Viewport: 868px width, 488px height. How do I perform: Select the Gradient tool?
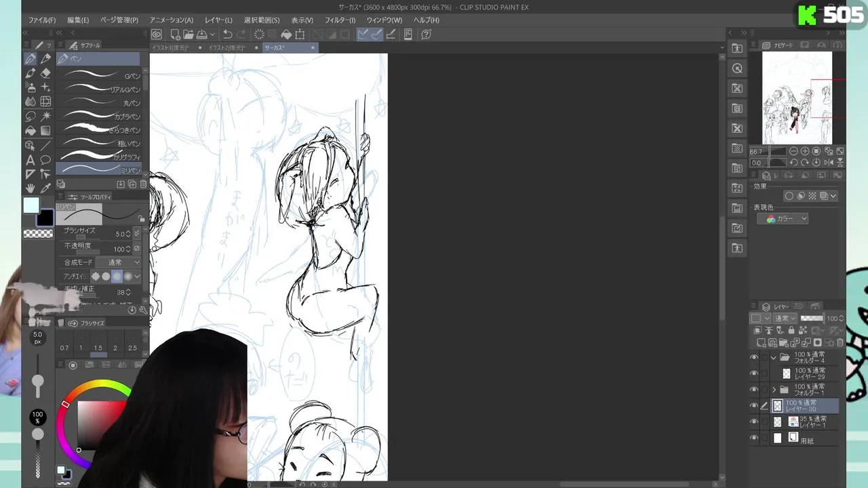tap(45, 131)
